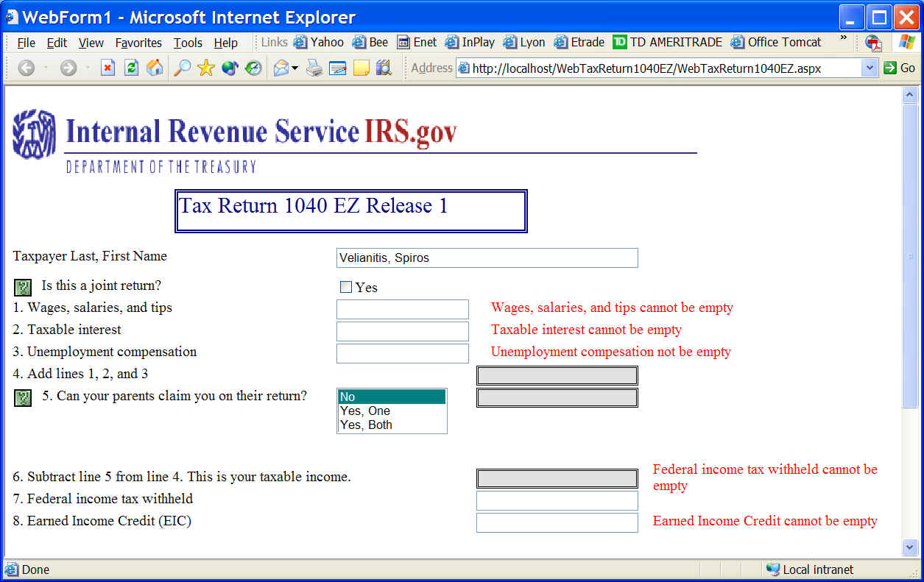This screenshot has height=582, width=924.
Task: Click help icon beside joint return question
Action: [23, 287]
